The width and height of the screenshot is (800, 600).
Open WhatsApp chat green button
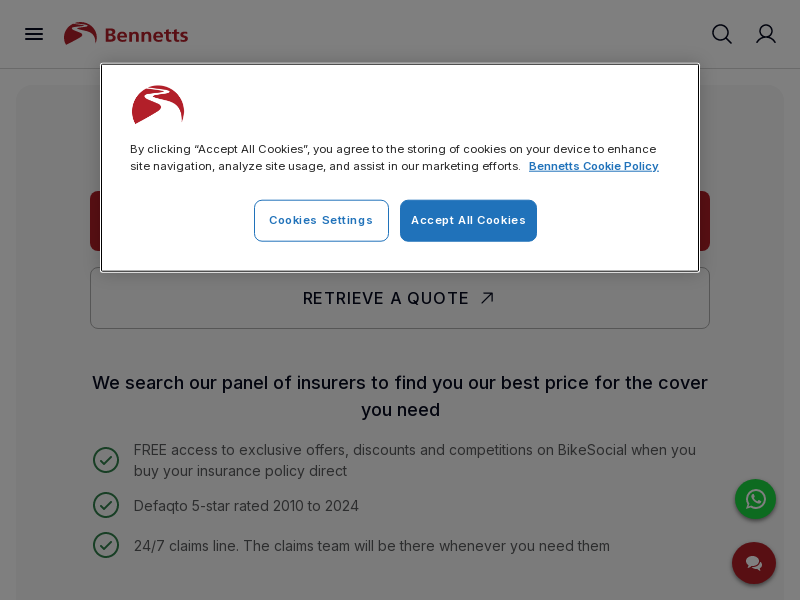[755, 499]
